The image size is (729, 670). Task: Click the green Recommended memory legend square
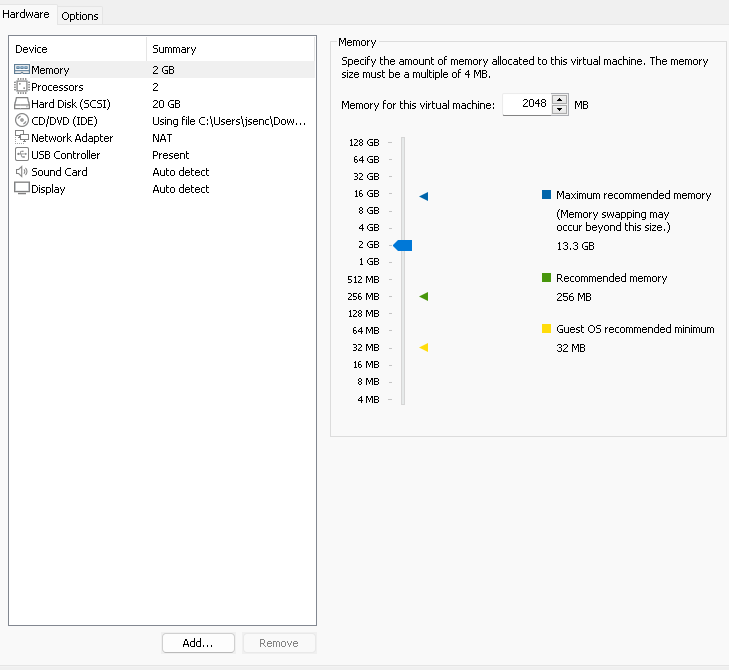(x=546, y=278)
